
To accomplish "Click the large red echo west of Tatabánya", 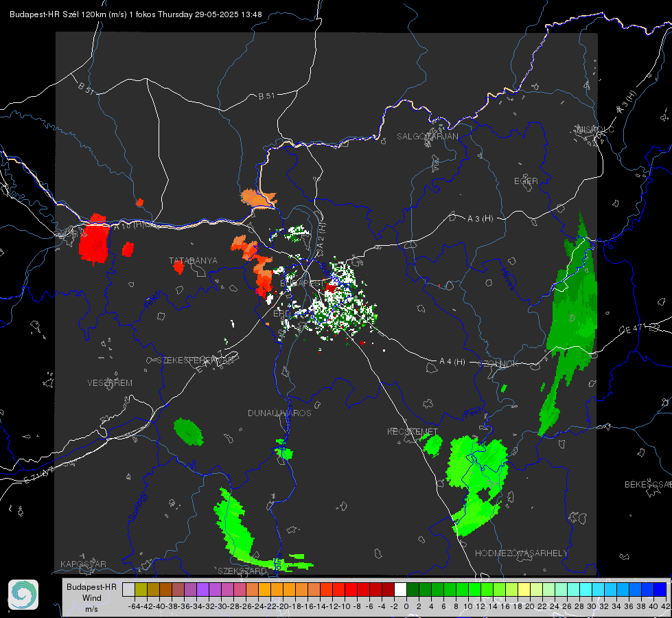I will click(94, 240).
